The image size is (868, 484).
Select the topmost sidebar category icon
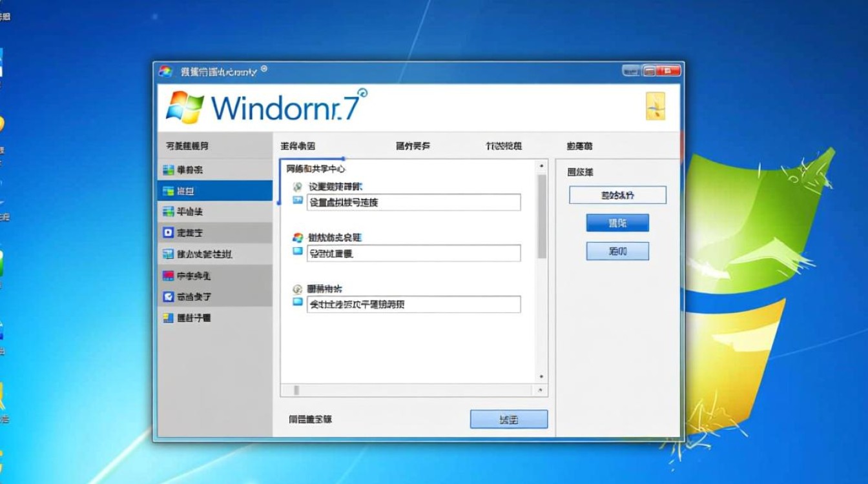[168, 170]
